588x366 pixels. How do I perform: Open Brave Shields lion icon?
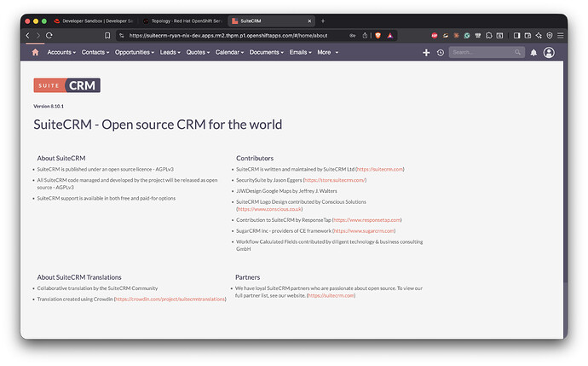click(x=378, y=35)
